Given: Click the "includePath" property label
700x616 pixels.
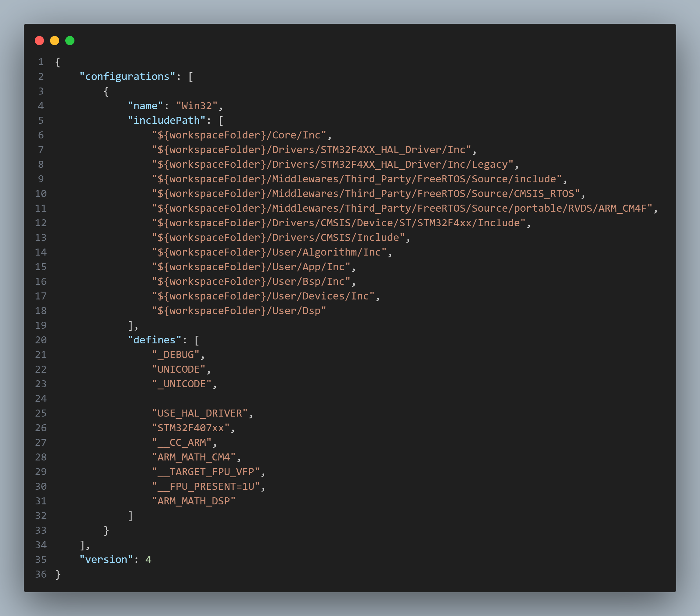Looking at the screenshot, I should 166,120.
